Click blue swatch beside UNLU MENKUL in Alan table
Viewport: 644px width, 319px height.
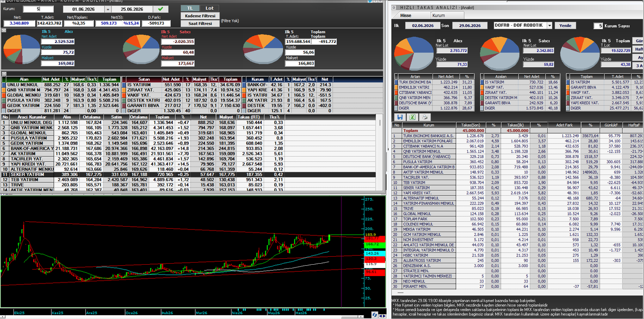(x=3, y=85)
